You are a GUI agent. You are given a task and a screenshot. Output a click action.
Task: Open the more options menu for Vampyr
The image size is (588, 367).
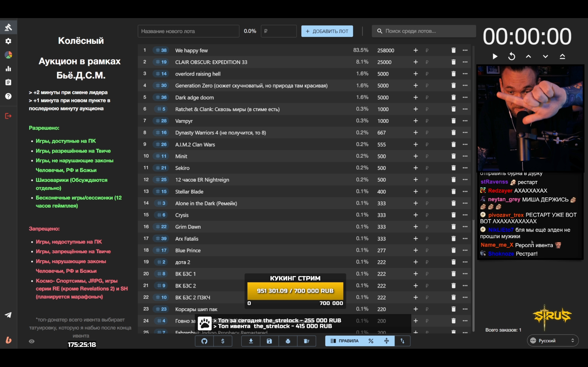[465, 121]
